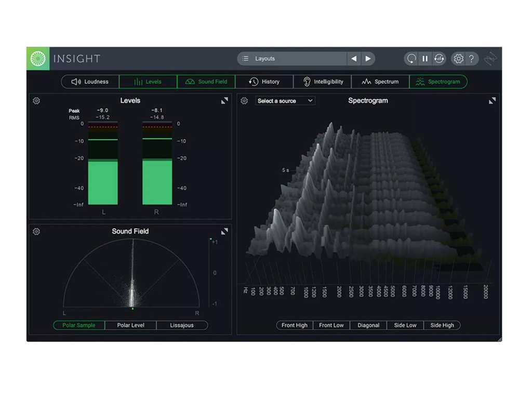
Task: Click right RMS value -14.8
Action: (x=157, y=117)
